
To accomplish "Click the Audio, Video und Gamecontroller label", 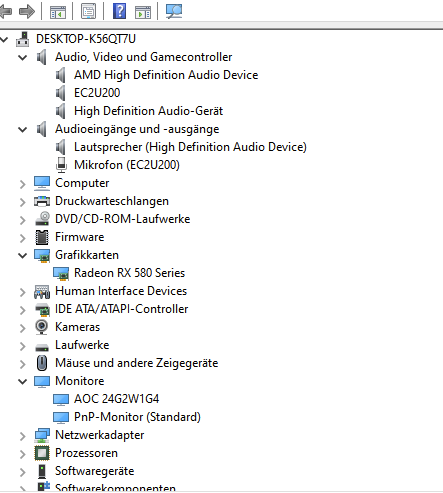I will click(x=144, y=57).
